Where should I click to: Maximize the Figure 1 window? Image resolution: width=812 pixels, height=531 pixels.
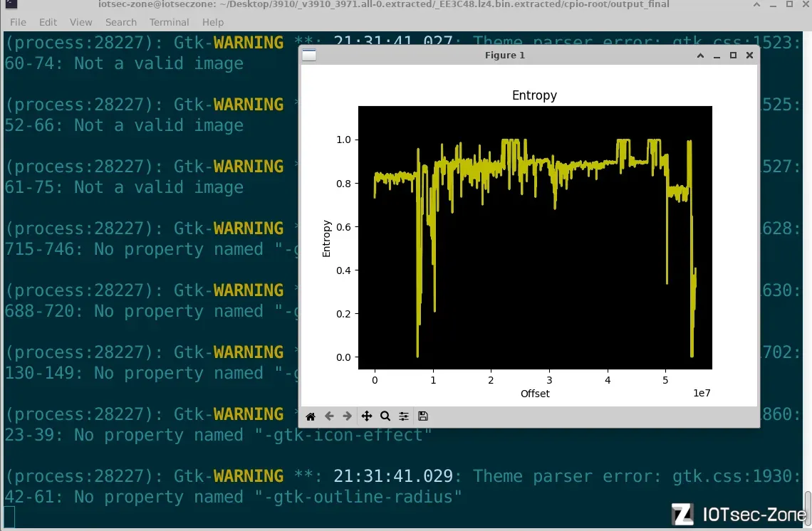coord(733,55)
